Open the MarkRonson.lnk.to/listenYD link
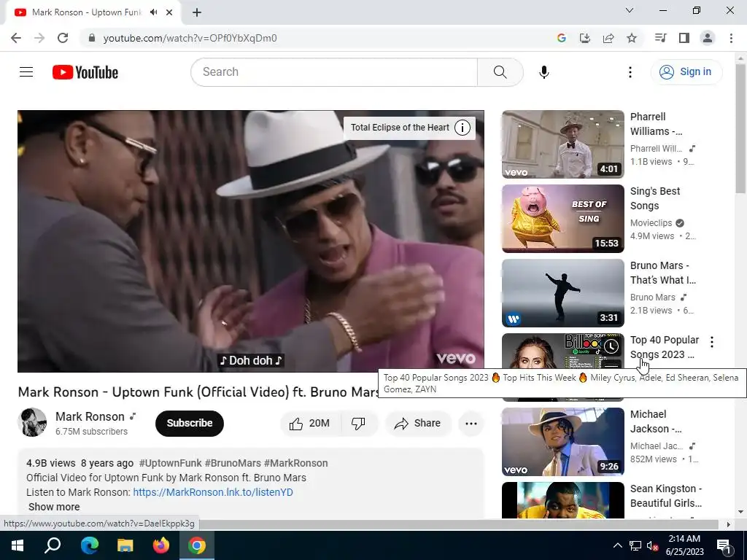The height and width of the screenshot is (560, 747). [213, 492]
